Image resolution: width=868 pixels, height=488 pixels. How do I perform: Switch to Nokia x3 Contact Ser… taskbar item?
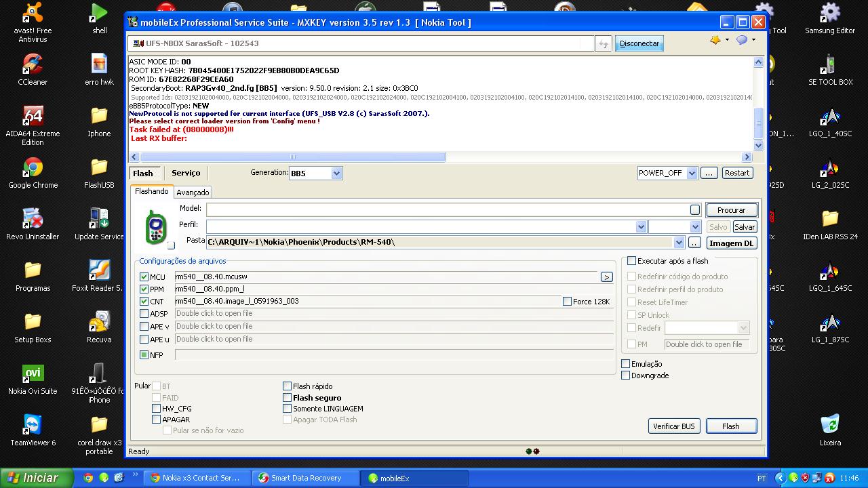(x=196, y=478)
